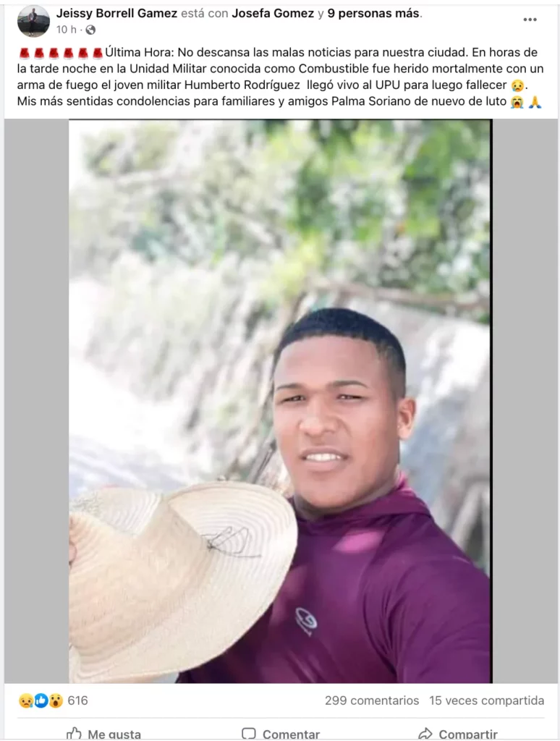Click the thumbs-up icon beside Me gusta
The image size is (560, 741).
(74, 734)
